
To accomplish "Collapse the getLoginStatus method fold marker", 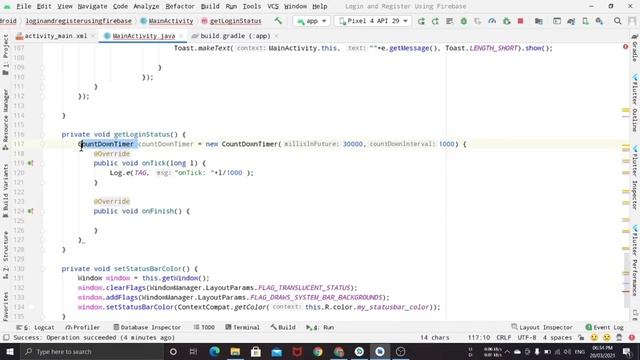I will (42, 135).
